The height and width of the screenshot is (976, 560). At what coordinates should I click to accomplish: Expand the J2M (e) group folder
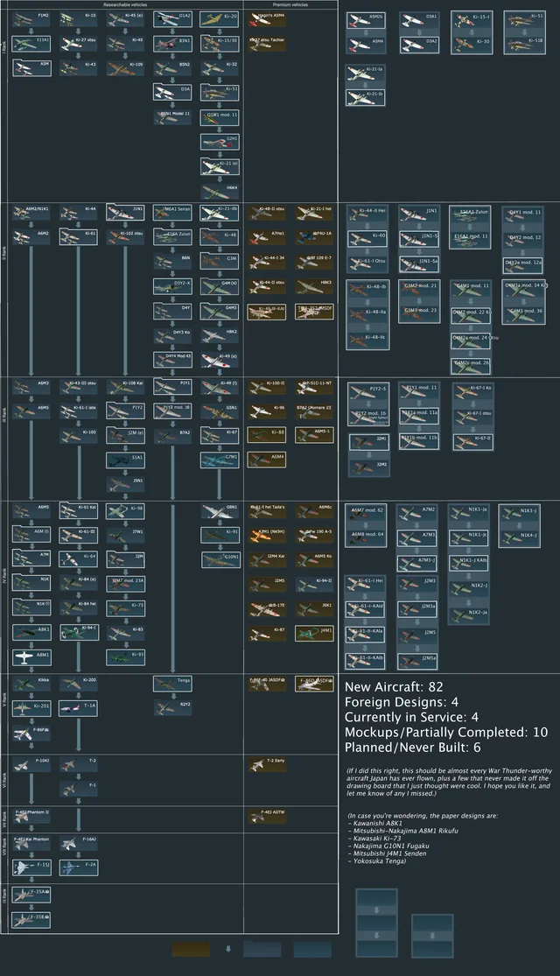(125, 436)
